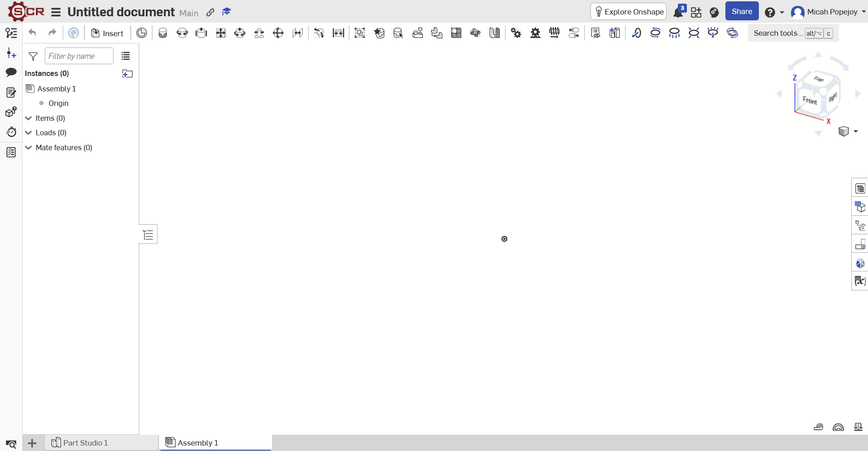Switch to the Part Studio 1 tab
The image size is (868, 451).
coord(102,443)
